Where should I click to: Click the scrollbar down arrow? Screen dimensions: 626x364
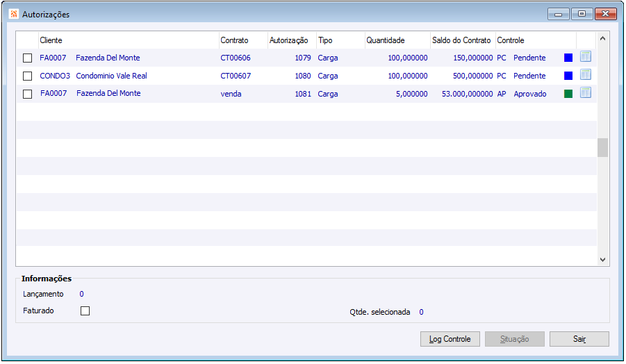pos(603,260)
